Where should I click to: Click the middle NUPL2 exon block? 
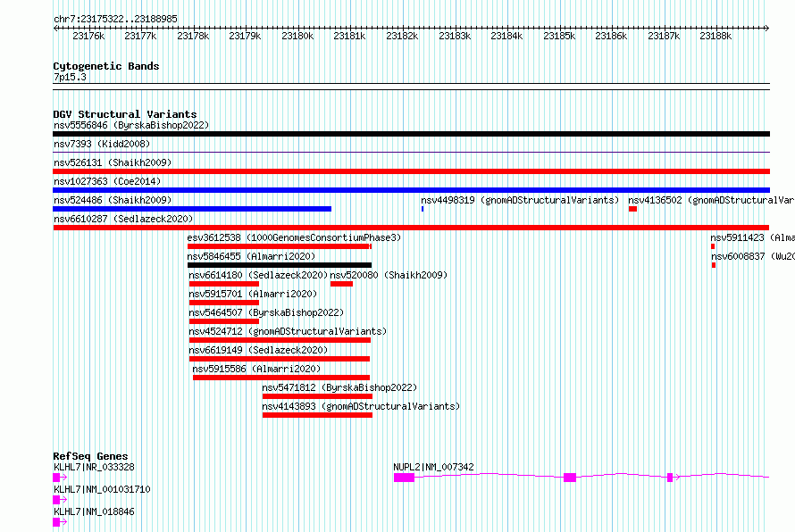click(570, 478)
